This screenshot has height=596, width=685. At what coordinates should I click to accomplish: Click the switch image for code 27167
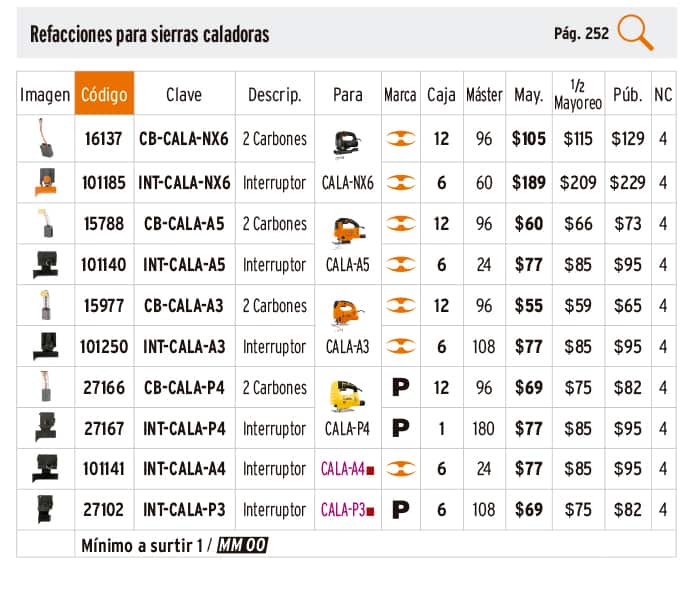point(45,428)
